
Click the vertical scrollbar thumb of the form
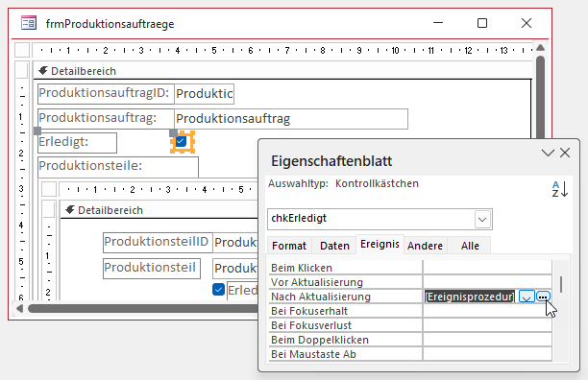click(x=540, y=97)
